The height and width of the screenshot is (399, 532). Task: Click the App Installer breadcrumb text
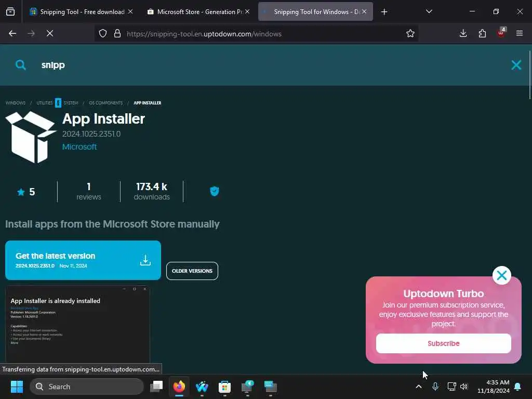pyautogui.click(x=147, y=103)
